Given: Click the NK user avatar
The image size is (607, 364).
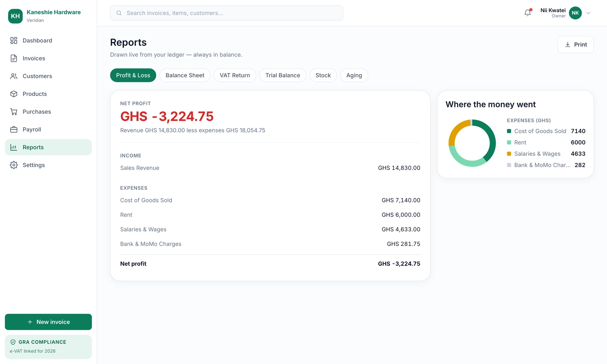Looking at the screenshot, I should [575, 13].
